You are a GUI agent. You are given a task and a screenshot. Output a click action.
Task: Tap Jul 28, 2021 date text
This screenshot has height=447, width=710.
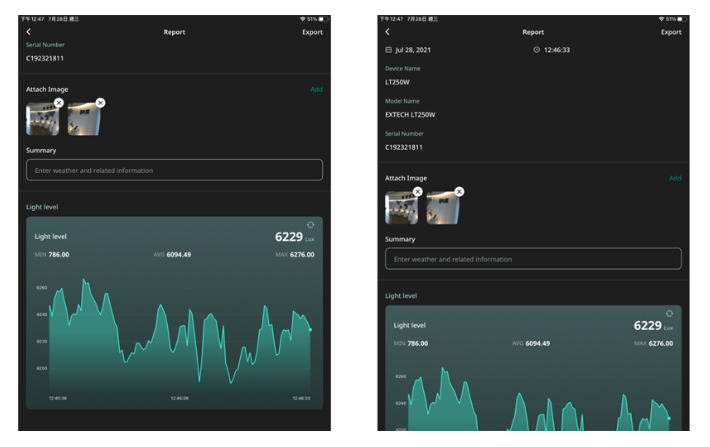413,50
